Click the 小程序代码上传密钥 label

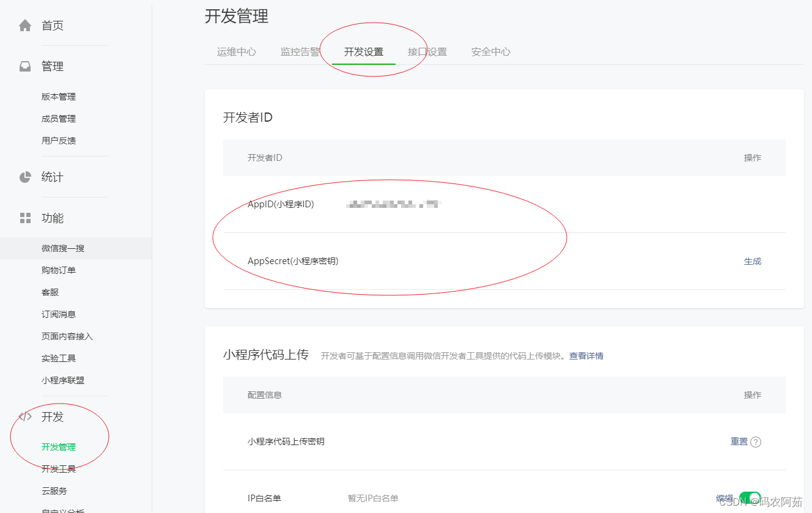pyautogui.click(x=286, y=441)
